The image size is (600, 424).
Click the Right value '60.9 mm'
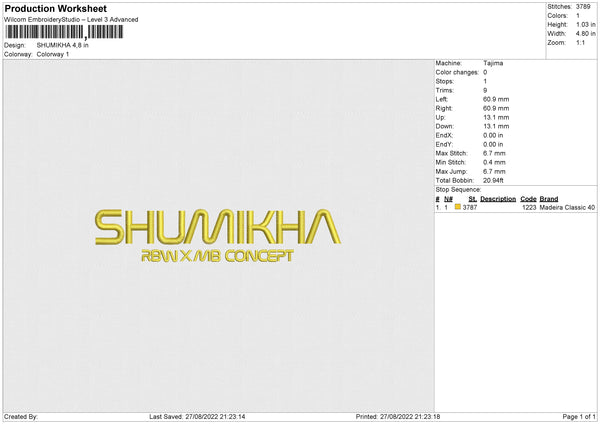point(496,108)
